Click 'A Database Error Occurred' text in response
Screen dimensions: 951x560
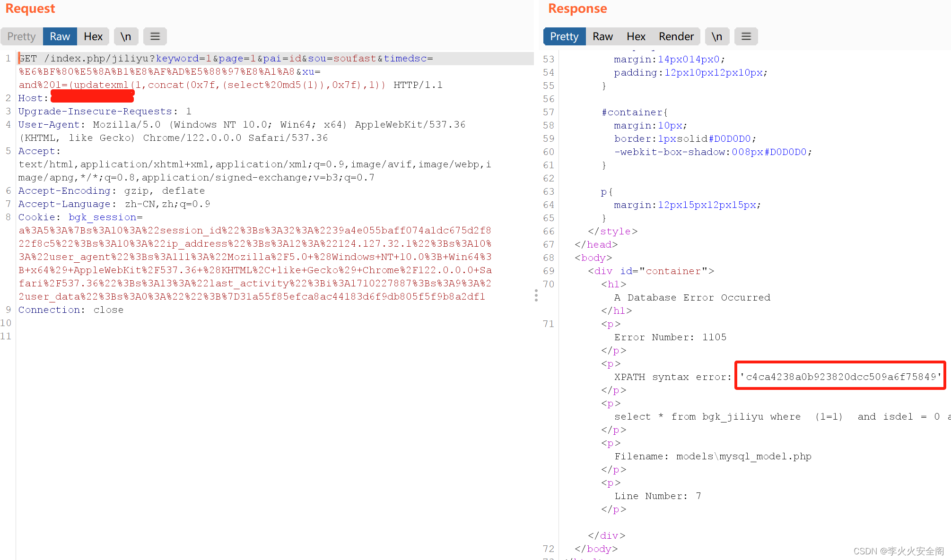pos(692,298)
